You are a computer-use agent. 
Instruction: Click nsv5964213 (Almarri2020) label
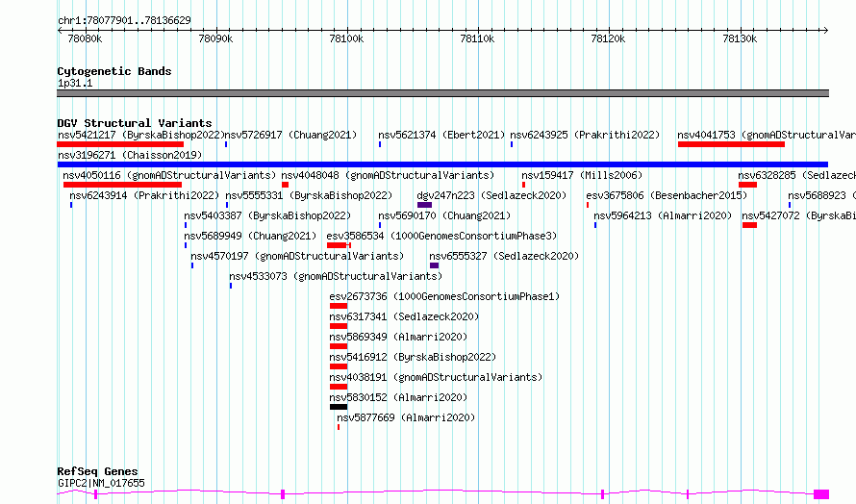tap(663, 215)
